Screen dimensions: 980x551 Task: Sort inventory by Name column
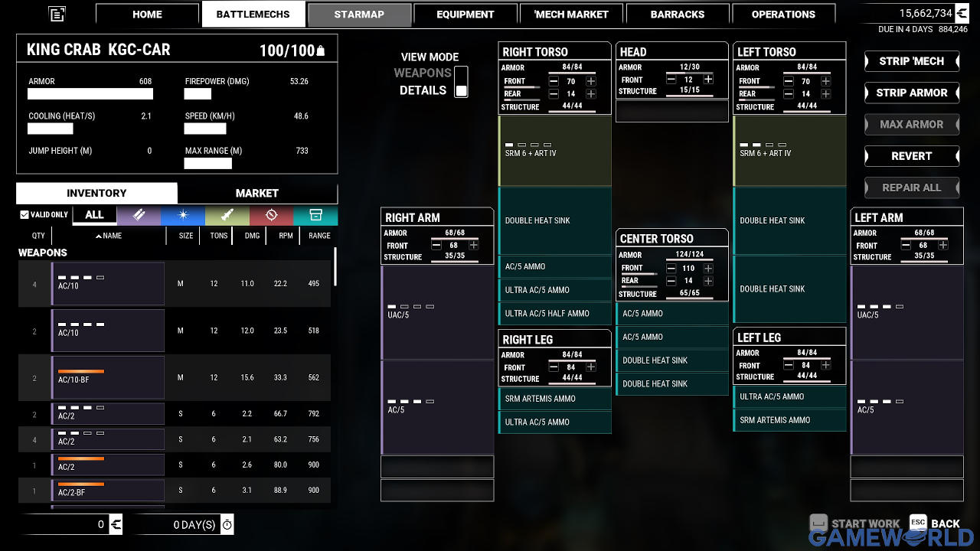point(109,236)
